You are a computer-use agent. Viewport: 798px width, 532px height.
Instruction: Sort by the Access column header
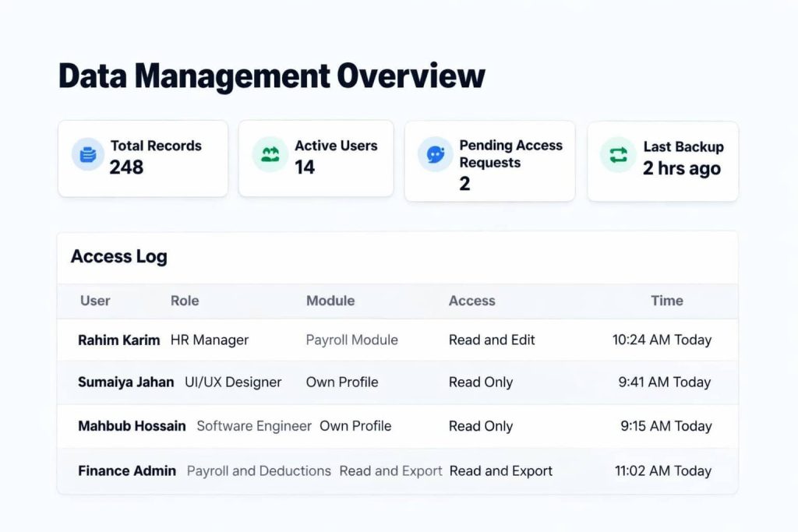pyautogui.click(x=471, y=301)
